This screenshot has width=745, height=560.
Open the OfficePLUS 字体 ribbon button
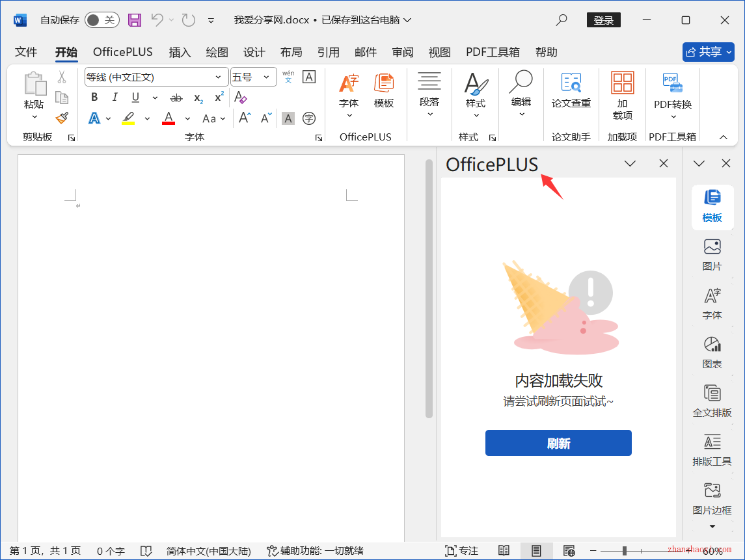(349, 96)
